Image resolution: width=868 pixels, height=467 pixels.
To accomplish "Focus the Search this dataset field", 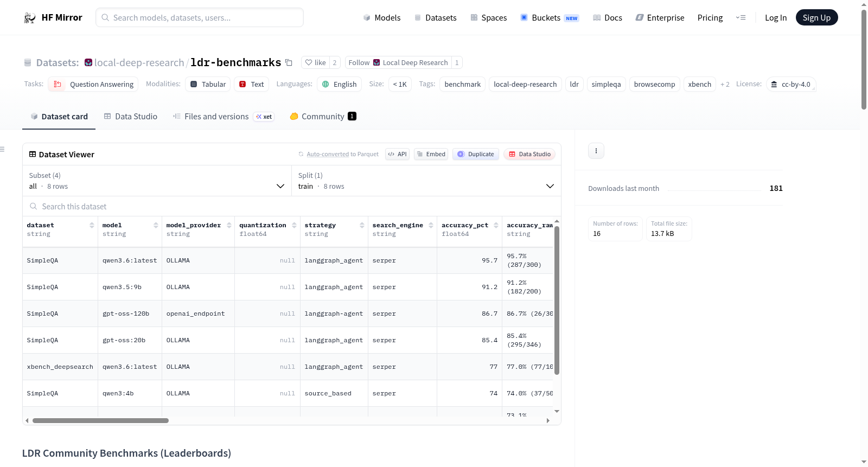I will (292, 207).
